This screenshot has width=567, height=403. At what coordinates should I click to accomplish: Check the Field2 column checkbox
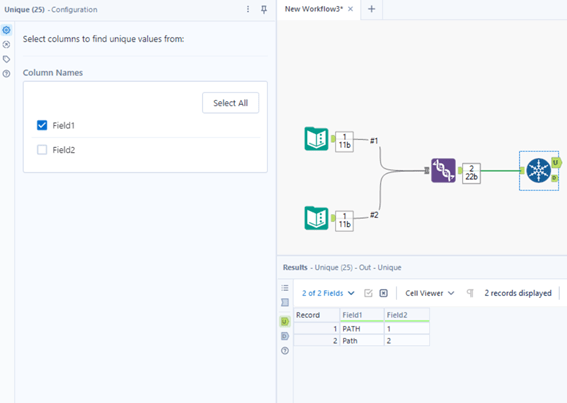click(x=42, y=150)
